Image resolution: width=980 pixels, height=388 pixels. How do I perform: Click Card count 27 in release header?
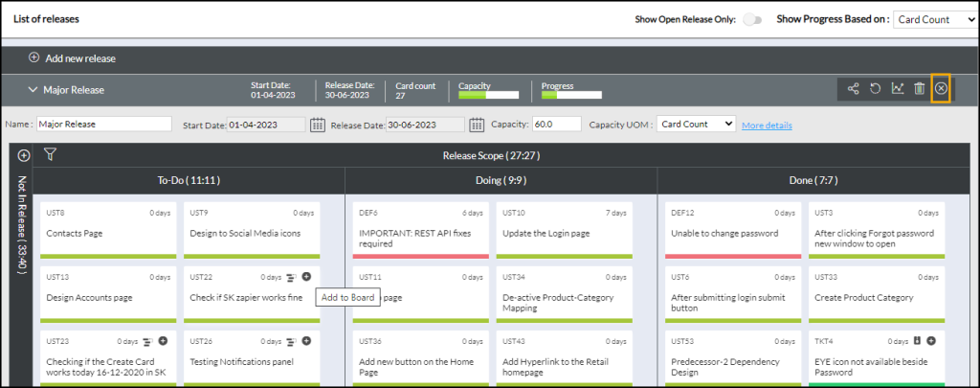pyautogui.click(x=415, y=90)
